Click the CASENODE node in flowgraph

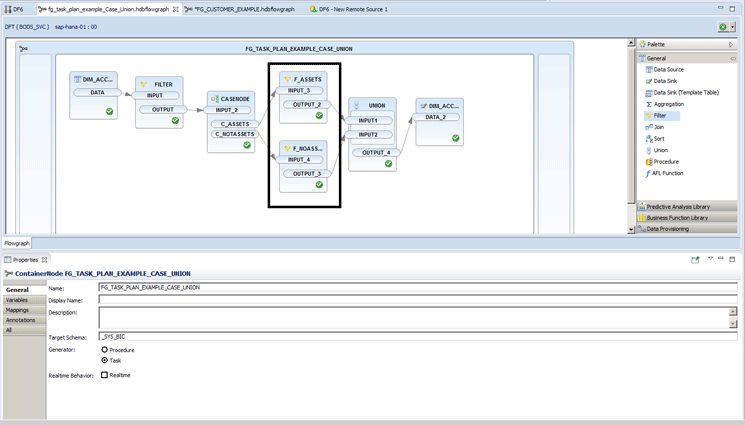tap(231, 122)
